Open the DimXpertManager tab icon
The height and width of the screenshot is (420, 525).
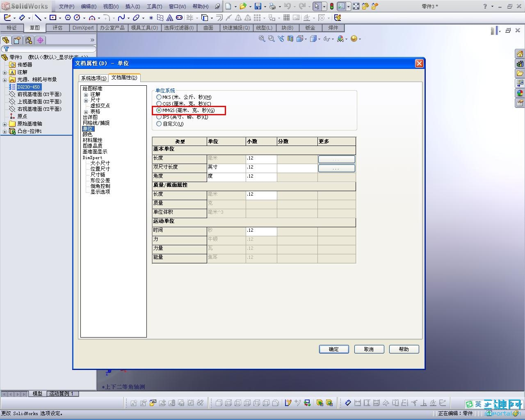[x=40, y=40]
